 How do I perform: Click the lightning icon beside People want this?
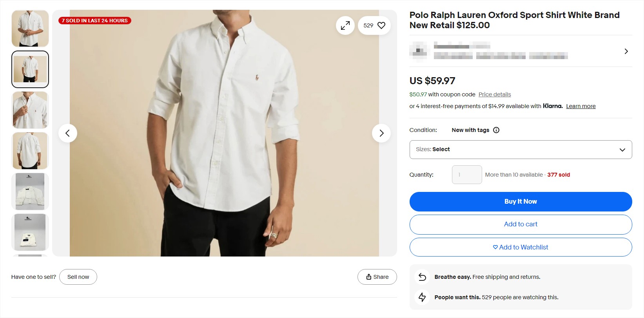click(422, 297)
